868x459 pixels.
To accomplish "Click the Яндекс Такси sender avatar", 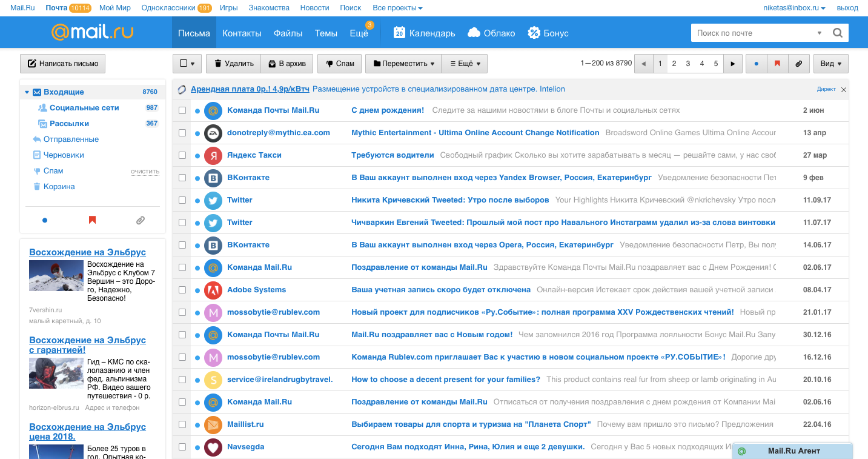I will tap(213, 155).
